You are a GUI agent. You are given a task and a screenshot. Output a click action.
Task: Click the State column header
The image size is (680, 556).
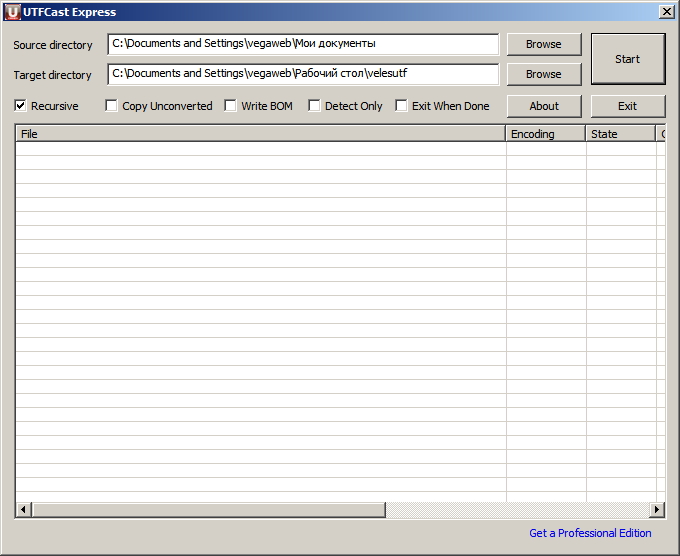coord(621,134)
